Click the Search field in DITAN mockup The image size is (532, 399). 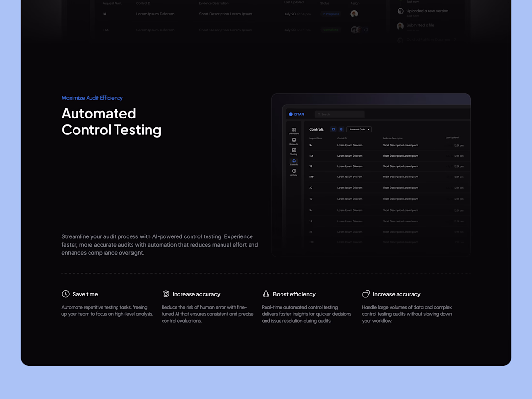340,114
